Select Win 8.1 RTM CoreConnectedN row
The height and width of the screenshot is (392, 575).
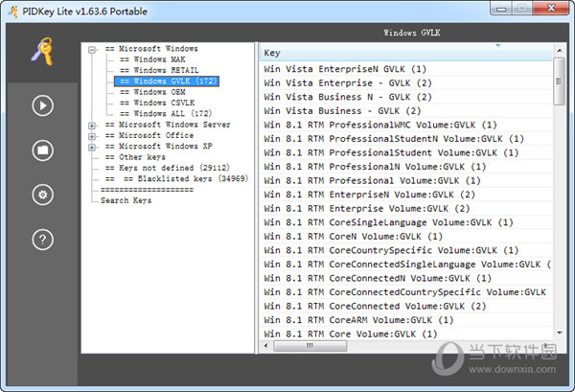pos(406,278)
